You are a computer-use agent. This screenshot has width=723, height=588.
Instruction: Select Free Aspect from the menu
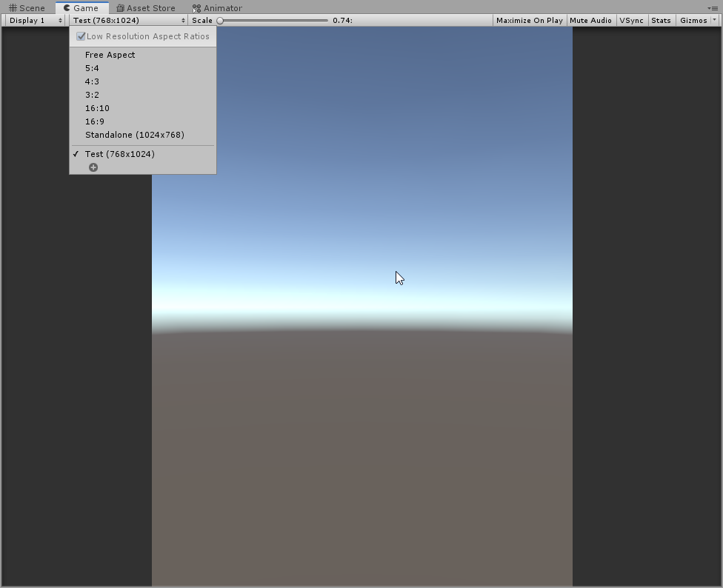click(110, 54)
